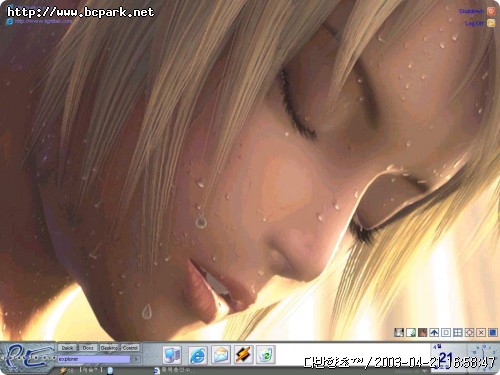Select the second white wallpaper thumbnail
500x375 pixels.
point(411,332)
